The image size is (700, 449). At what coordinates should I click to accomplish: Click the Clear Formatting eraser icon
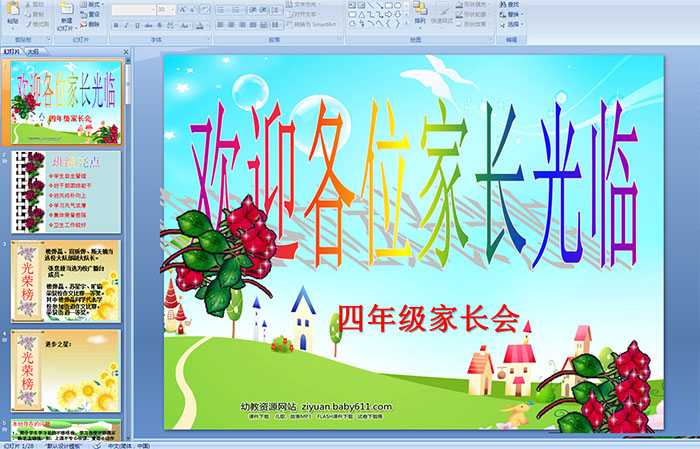[x=205, y=9]
